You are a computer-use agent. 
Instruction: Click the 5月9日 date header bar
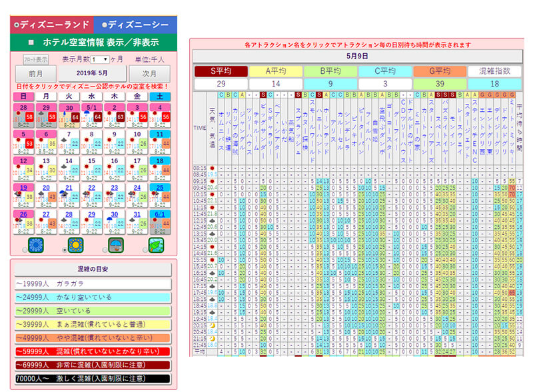tap(357, 56)
